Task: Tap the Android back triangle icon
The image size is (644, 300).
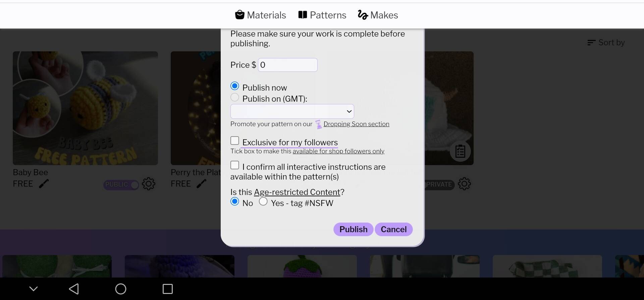Action: [x=74, y=289]
